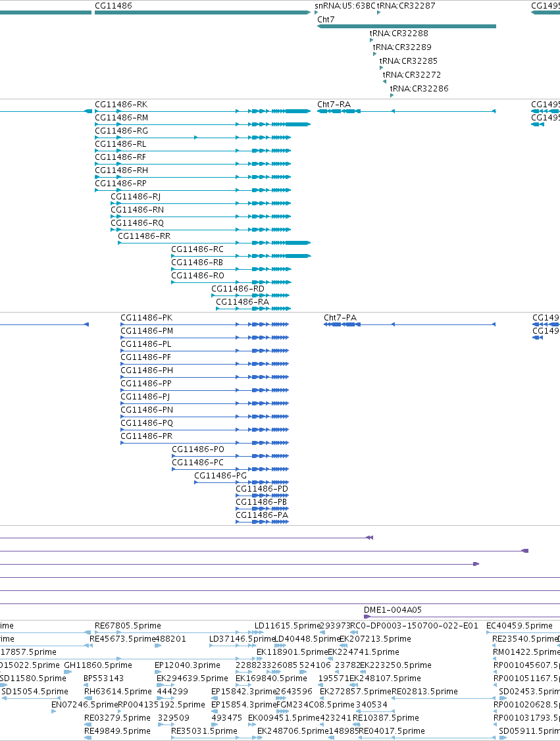Image resolution: width=560 pixels, height=741 pixels.
Task: Select transcript CG11486-RC
Action: (197, 250)
